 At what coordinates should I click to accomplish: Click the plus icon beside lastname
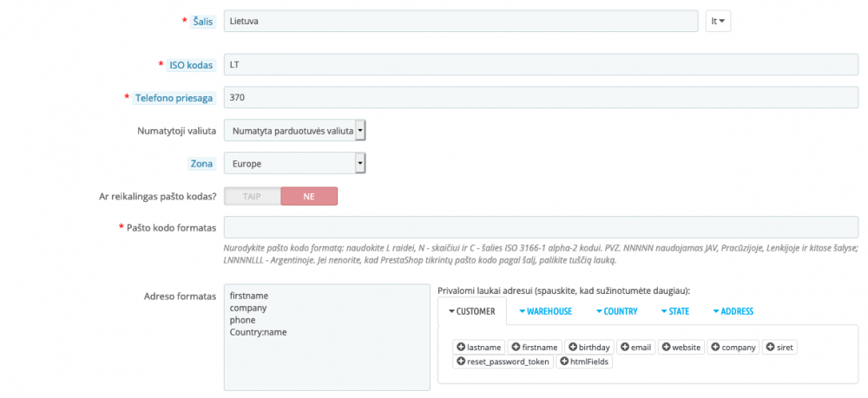461,347
